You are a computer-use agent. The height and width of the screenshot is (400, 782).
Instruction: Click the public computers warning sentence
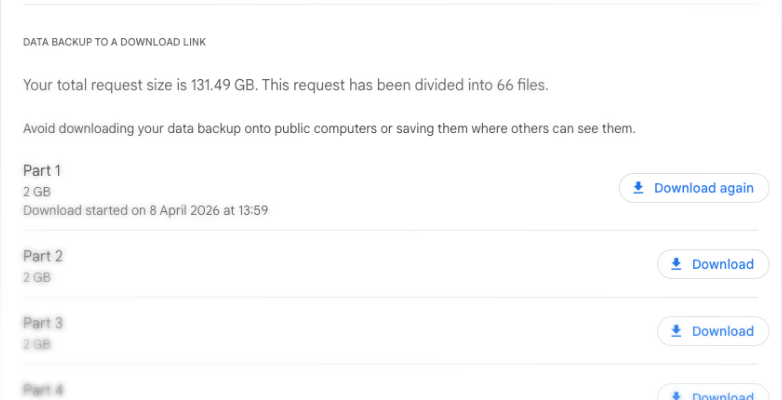[x=329, y=129]
